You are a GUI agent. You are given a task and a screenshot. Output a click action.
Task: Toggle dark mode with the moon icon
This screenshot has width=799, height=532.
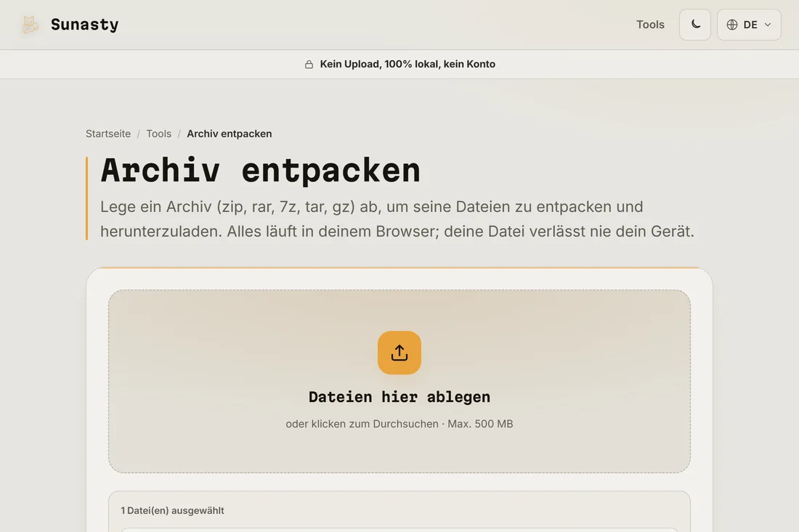pos(695,25)
